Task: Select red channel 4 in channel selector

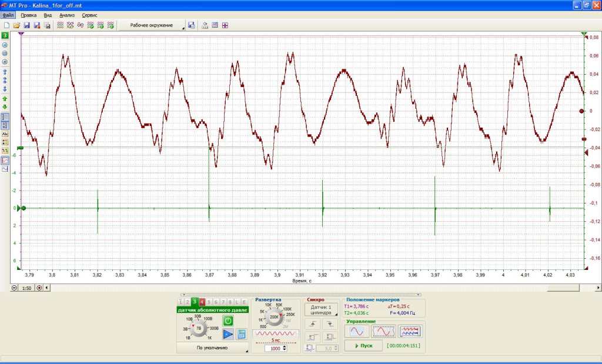Action: (x=202, y=302)
